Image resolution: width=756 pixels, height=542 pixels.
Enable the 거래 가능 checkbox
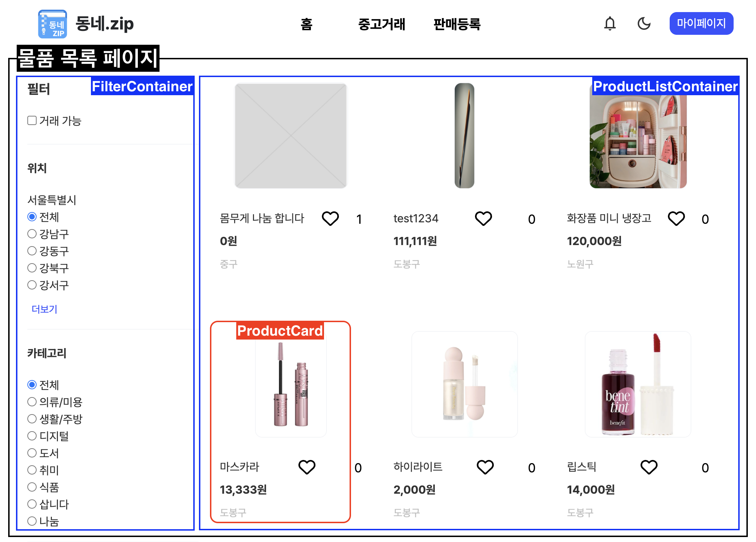point(32,121)
